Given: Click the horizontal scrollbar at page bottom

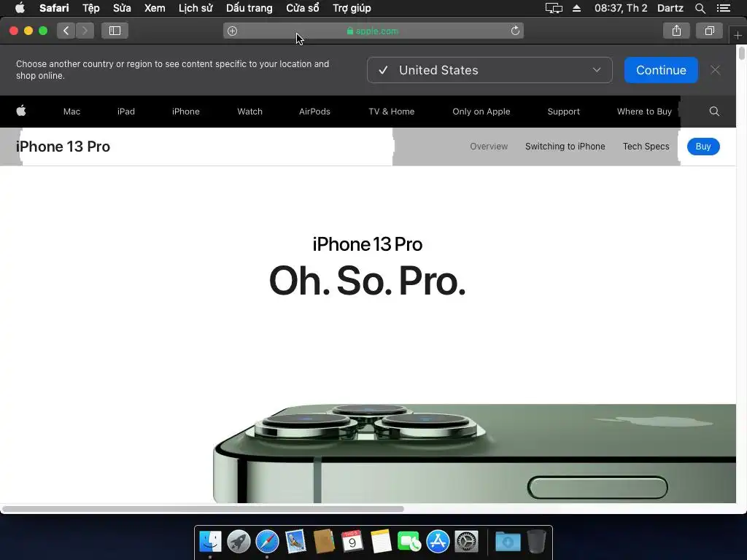Looking at the screenshot, I should pyautogui.click(x=204, y=508).
